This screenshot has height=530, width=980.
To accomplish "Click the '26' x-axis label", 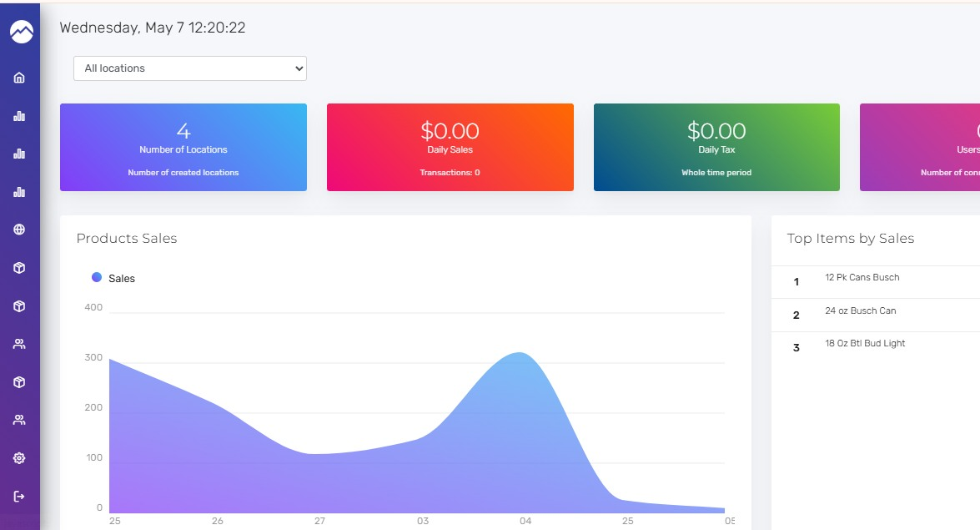I will [x=218, y=521].
